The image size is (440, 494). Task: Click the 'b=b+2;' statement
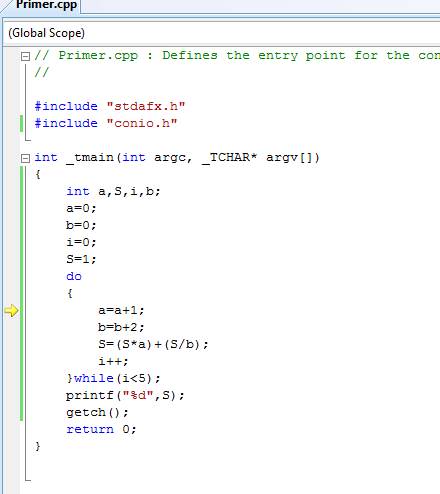click(x=121, y=327)
